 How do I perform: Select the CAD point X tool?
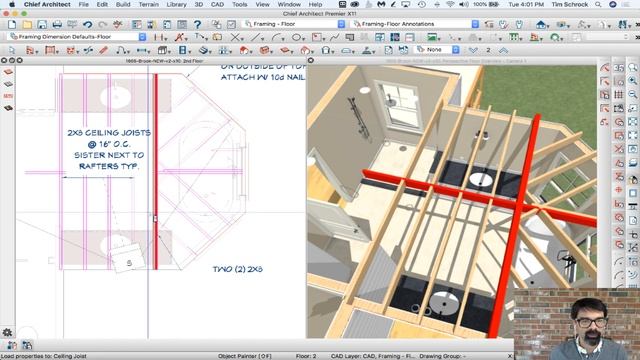235,37
